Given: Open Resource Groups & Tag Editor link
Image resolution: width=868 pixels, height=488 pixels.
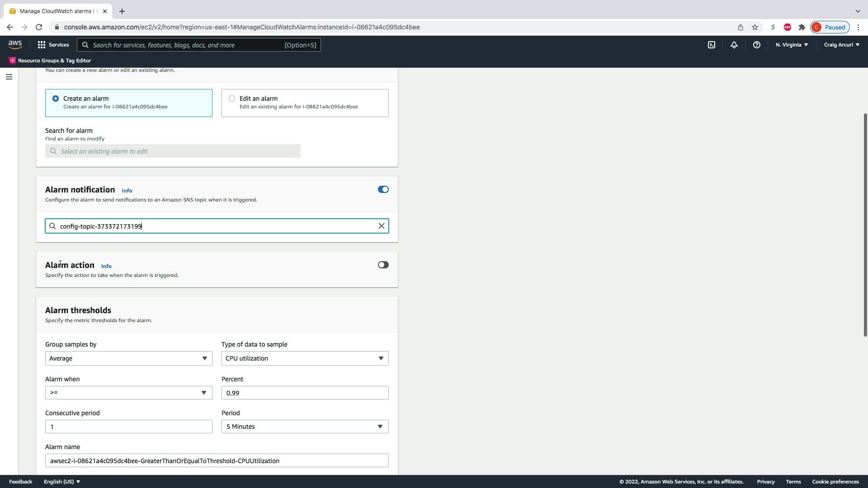Looking at the screenshot, I should [54, 61].
